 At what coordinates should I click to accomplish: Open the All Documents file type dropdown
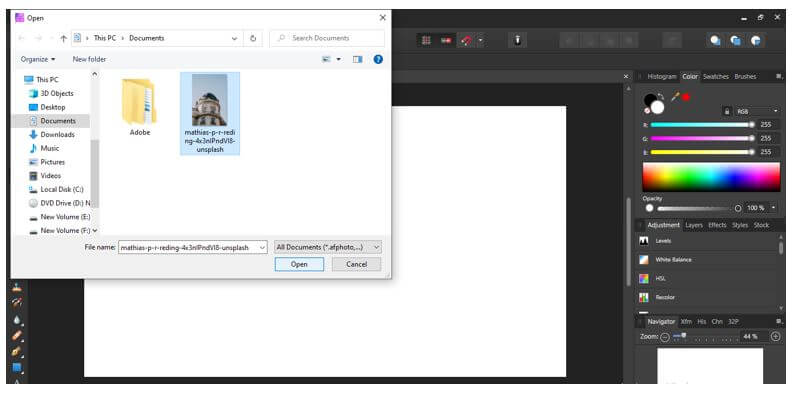tap(328, 248)
